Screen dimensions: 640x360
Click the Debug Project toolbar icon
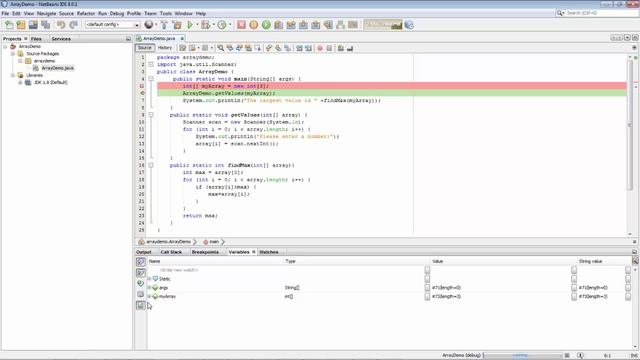tap(206, 25)
